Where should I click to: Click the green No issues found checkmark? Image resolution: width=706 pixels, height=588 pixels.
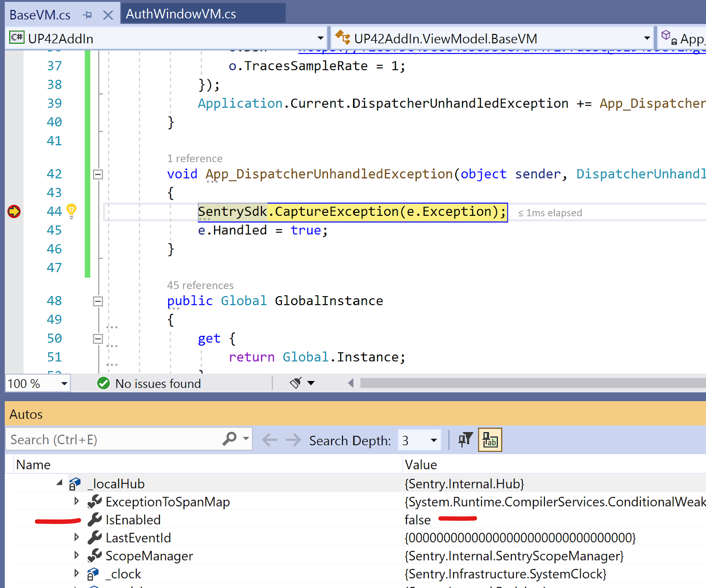[104, 383]
